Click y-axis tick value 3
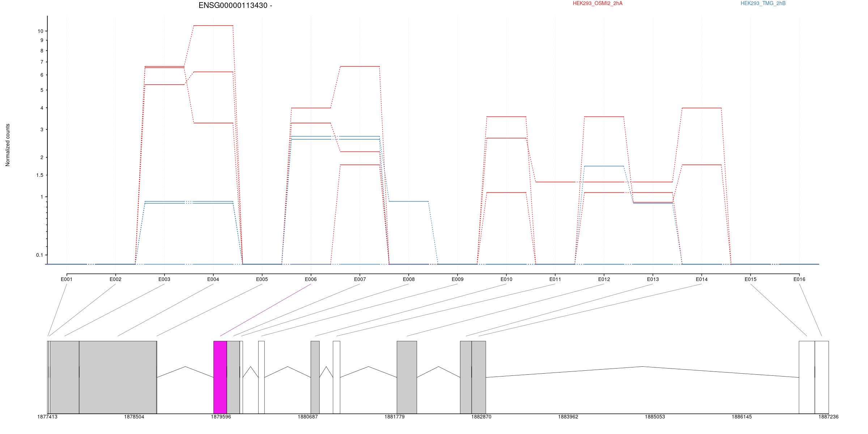The height and width of the screenshot is (434, 868). click(x=42, y=129)
